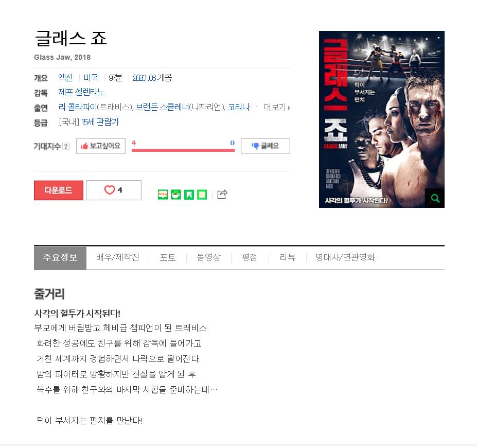The image size is (477, 448).
Task: Open actor 리 콜라파이 link
Action: click(78, 107)
